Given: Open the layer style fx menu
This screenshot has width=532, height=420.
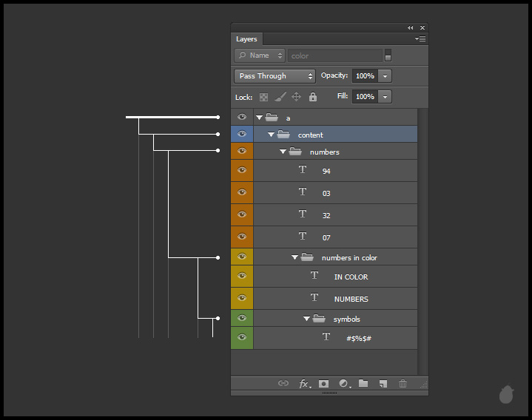Looking at the screenshot, I should pyautogui.click(x=303, y=384).
